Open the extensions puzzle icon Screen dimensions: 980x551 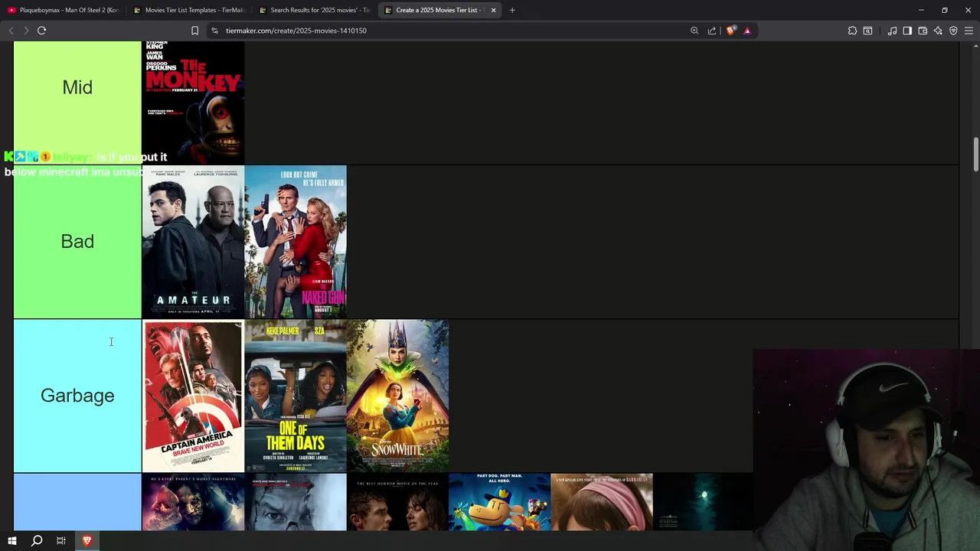[852, 31]
